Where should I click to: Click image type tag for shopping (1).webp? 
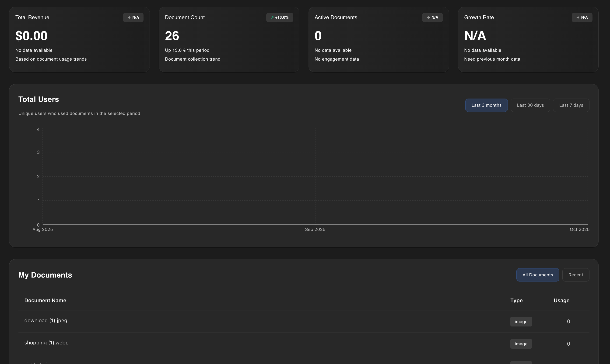point(521,344)
